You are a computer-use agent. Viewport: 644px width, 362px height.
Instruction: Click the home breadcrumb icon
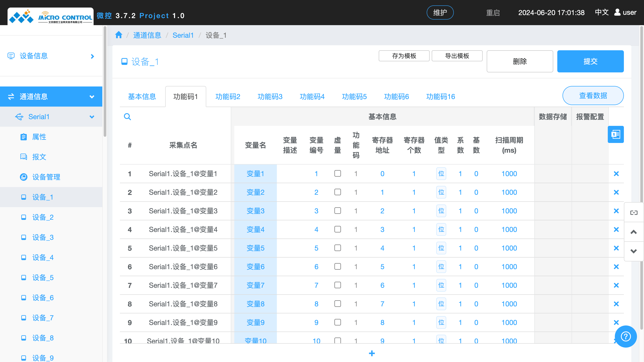coord(119,35)
